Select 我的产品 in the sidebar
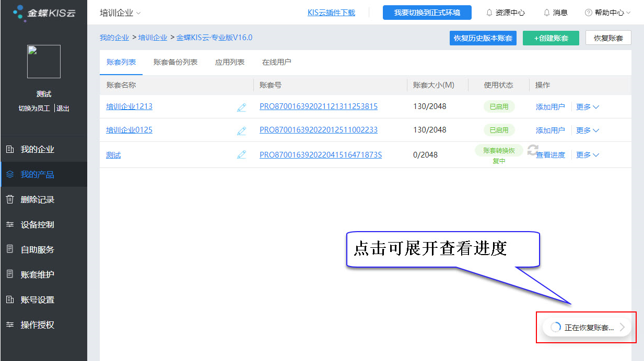Image resolution: width=644 pixels, height=361 pixels. tap(44, 175)
